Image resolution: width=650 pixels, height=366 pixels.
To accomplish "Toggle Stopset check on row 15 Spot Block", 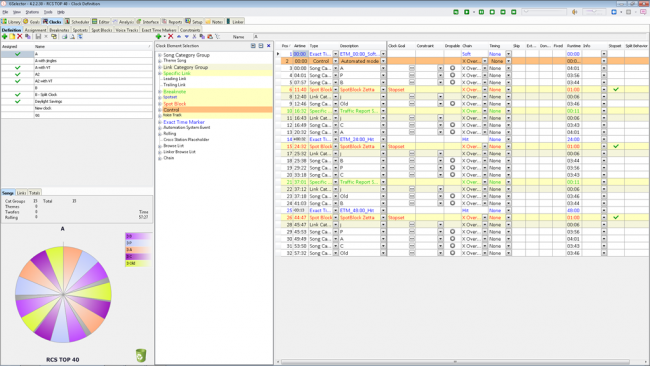I will pyautogui.click(x=616, y=146).
